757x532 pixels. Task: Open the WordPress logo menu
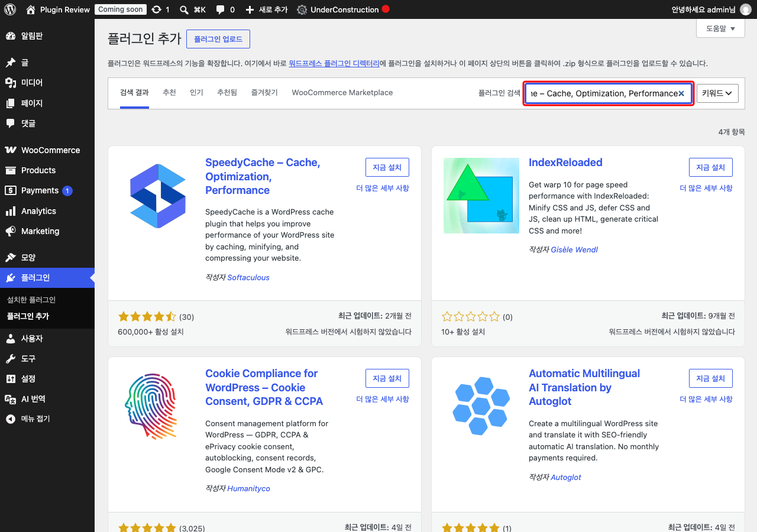coord(10,9)
